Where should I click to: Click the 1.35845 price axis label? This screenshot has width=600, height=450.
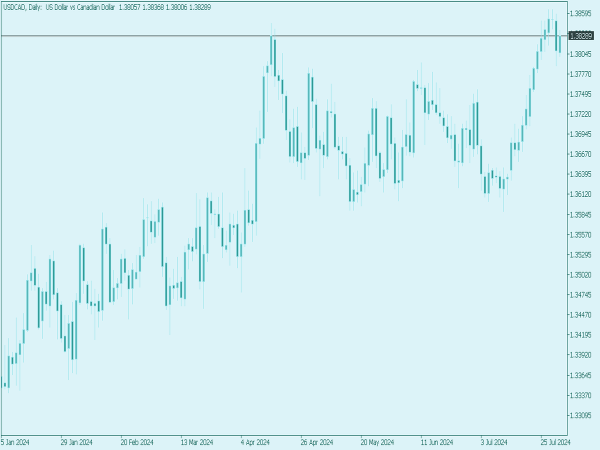point(580,215)
